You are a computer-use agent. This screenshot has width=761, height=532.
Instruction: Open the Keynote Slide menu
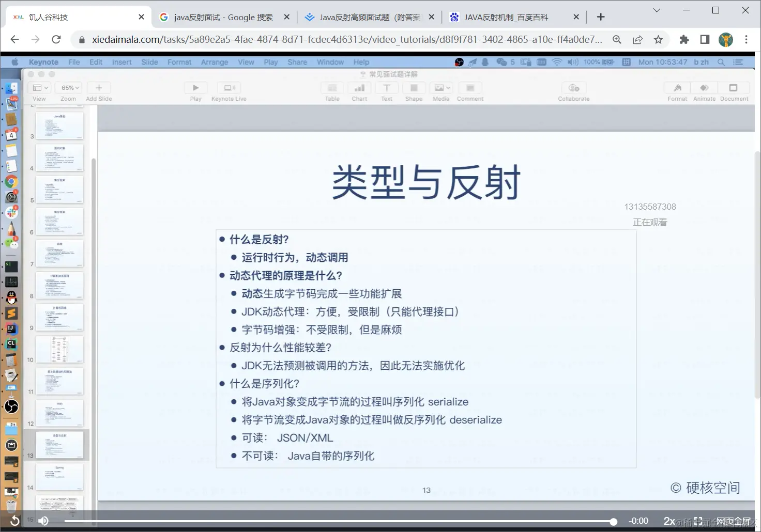click(149, 62)
